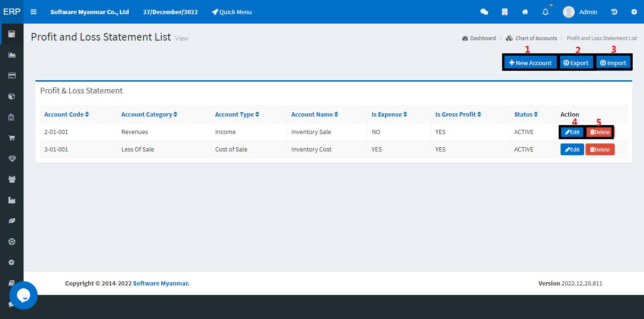Open the live chat bubble widget
This screenshot has height=319, width=644.
point(23,295)
